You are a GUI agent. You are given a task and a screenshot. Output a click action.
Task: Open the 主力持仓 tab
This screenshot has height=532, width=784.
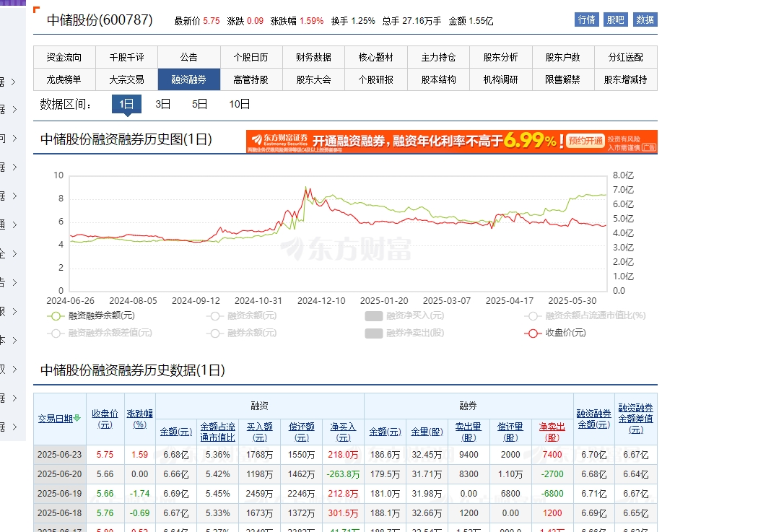coord(438,57)
